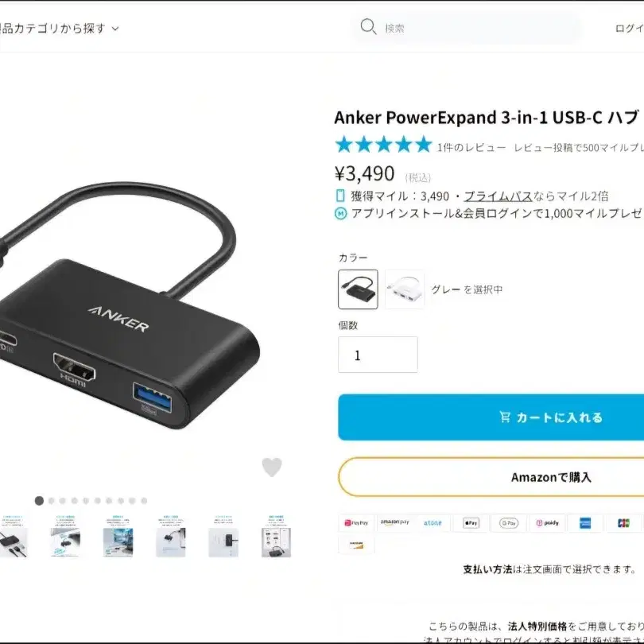Click the Google Pay payment icon
This screenshot has width=644, height=644.
coord(509,523)
